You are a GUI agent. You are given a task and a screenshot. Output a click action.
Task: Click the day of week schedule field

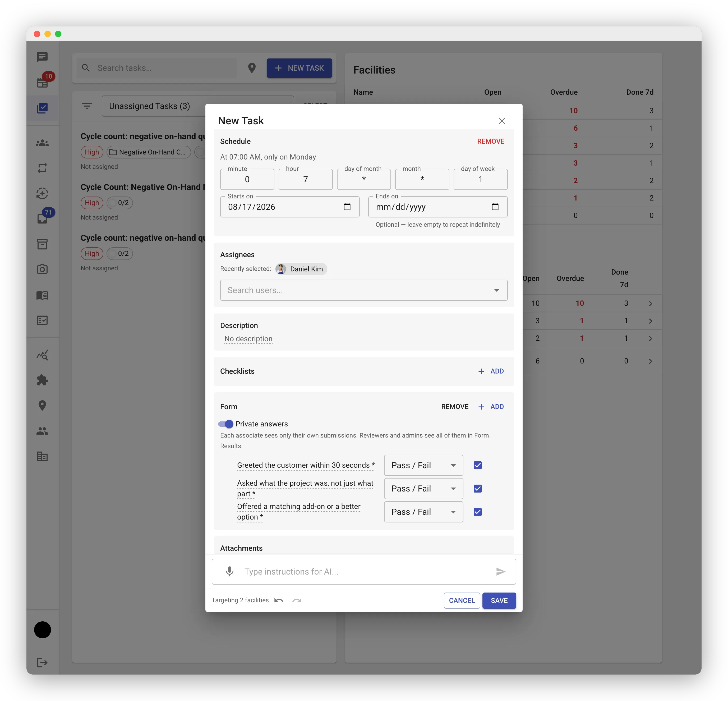coord(480,179)
